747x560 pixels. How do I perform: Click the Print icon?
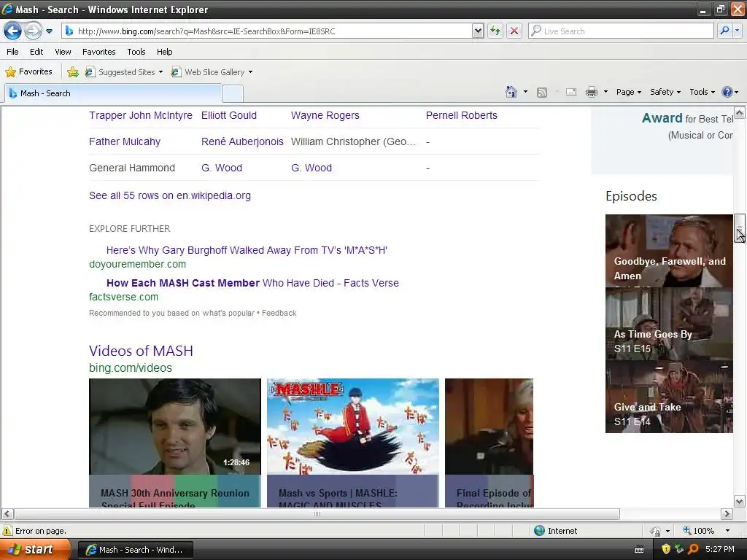point(592,92)
